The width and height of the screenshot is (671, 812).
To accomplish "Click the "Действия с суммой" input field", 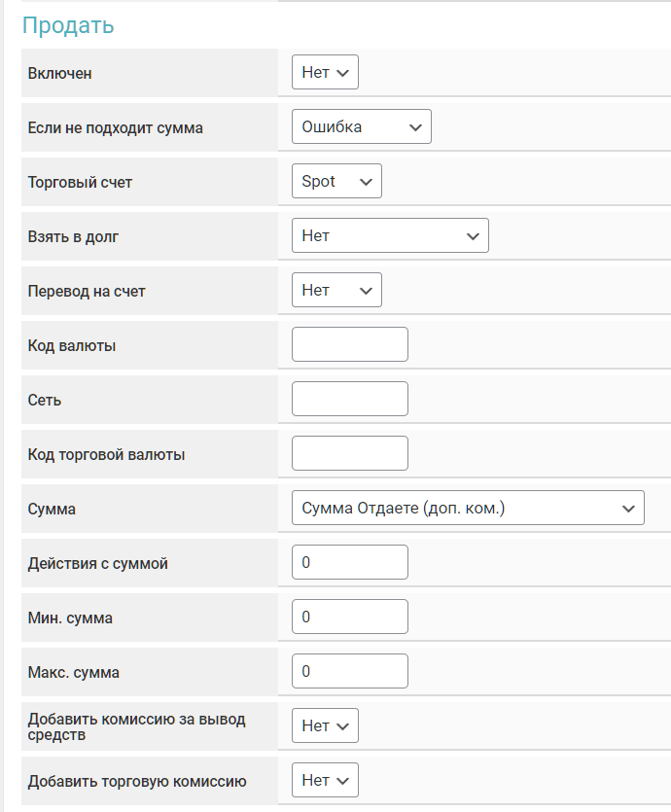I will coord(350,563).
